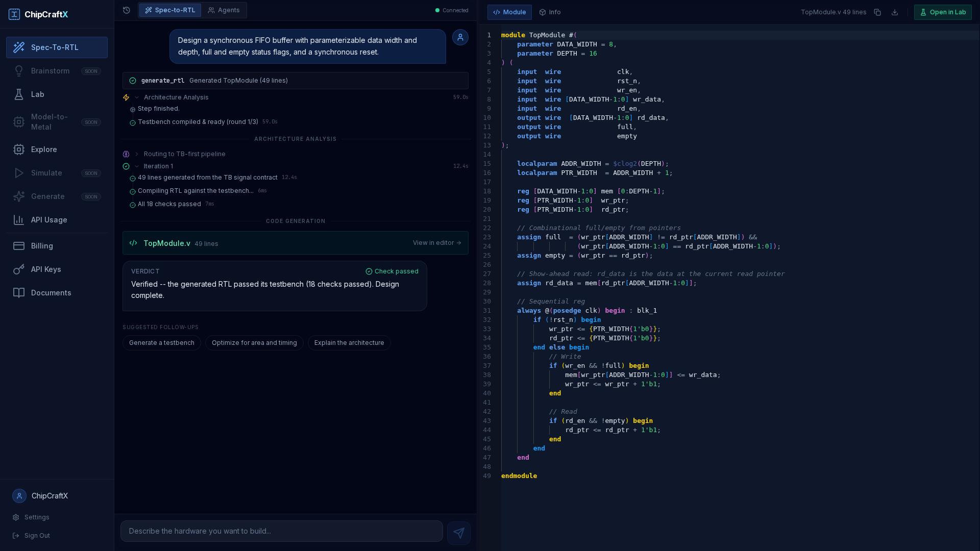Click '49 lines generated from the TB signal contract'
980x551 pixels.
[x=208, y=178]
